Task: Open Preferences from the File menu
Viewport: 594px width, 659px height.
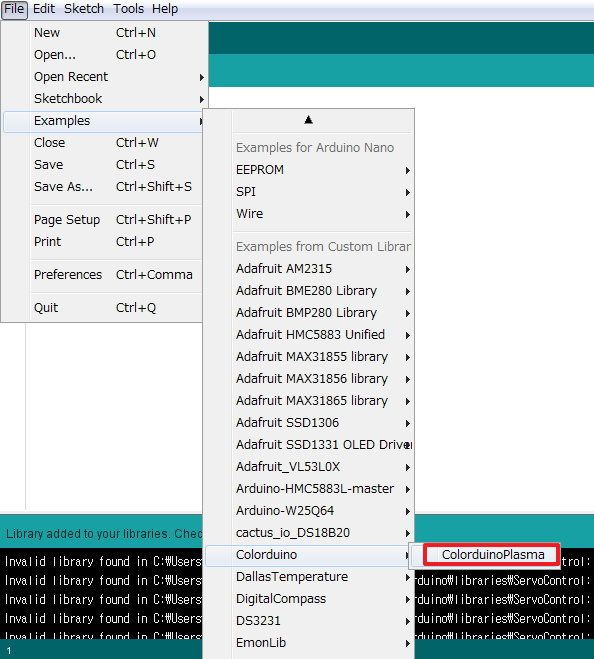Action: pos(104,275)
